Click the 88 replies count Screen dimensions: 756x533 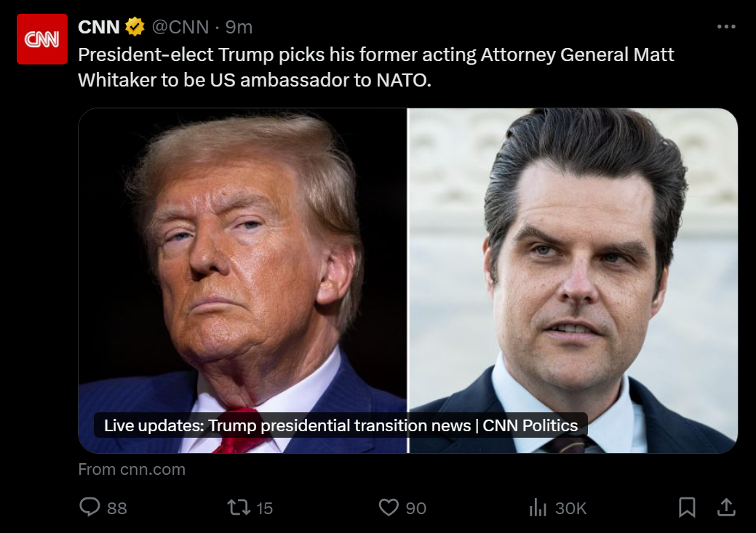pyautogui.click(x=117, y=508)
